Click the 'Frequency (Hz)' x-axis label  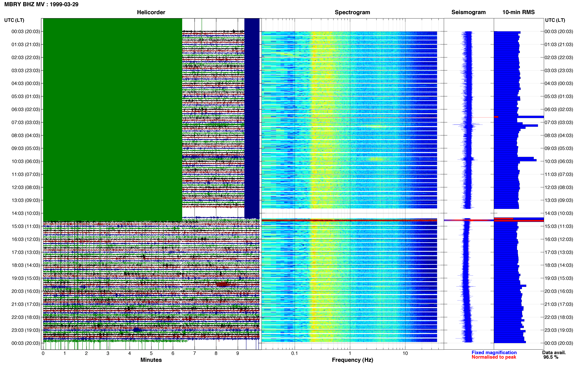click(x=352, y=360)
